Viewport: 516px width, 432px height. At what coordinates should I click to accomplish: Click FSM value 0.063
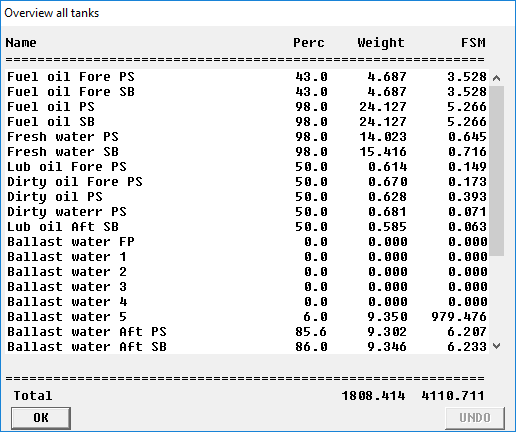pyautogui.click(x=467, y=227)
